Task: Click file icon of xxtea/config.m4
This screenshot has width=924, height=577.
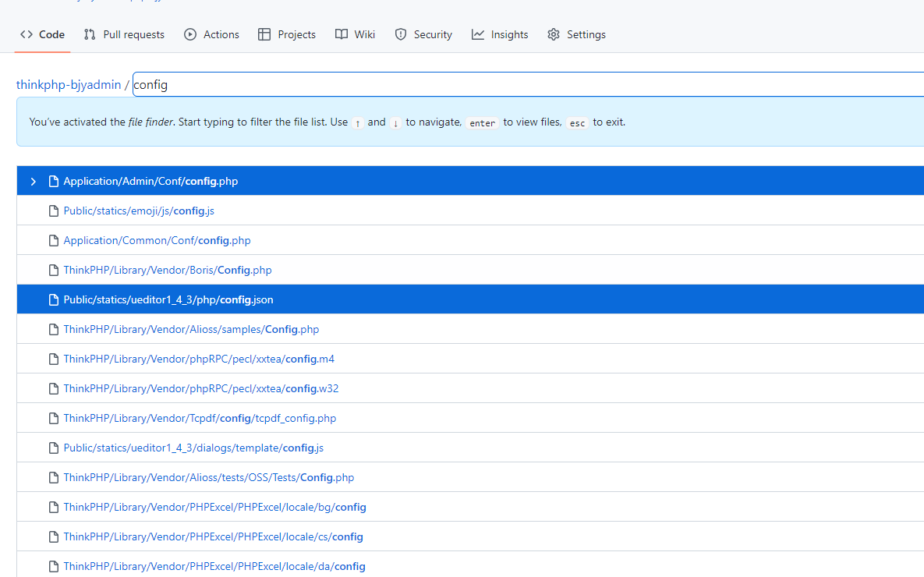Action: [54, 359]
